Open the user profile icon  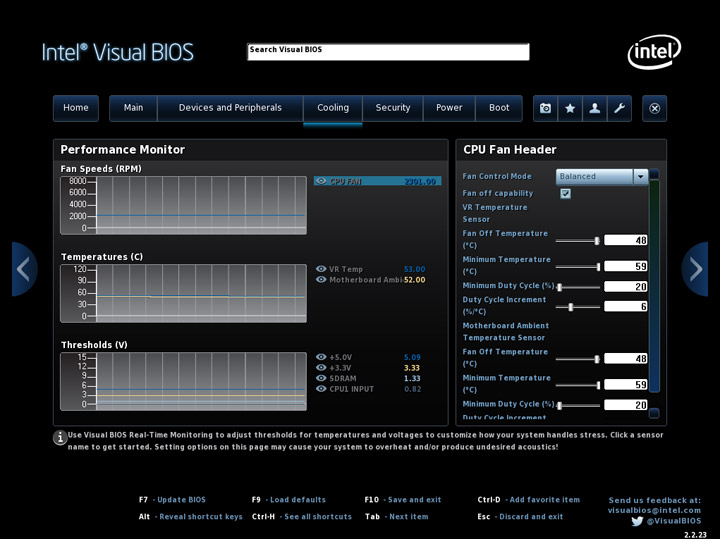point(595,108)
